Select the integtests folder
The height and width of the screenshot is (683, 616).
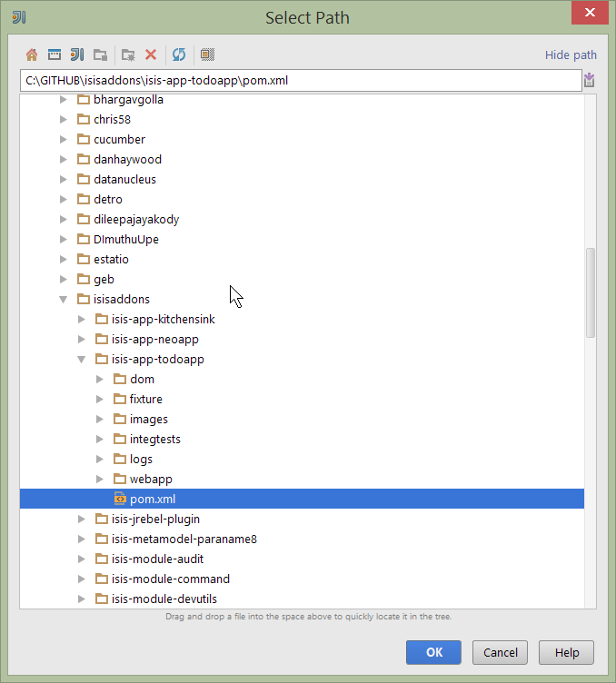click(x=154, y=439)
